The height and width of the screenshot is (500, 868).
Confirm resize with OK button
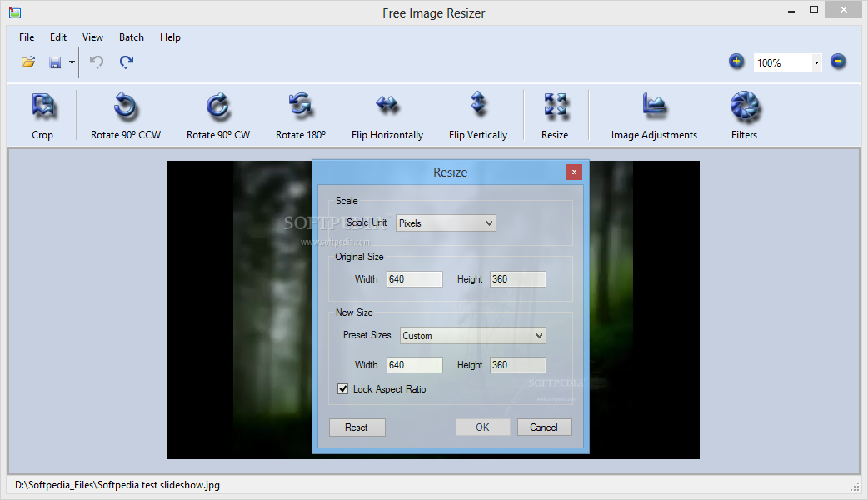click(482, 427)
